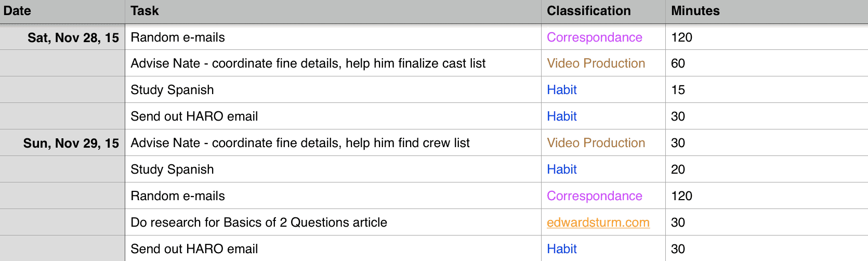Select the first Video Production classification cell
The height and width of the screenshot is (261, 868).
603,63
